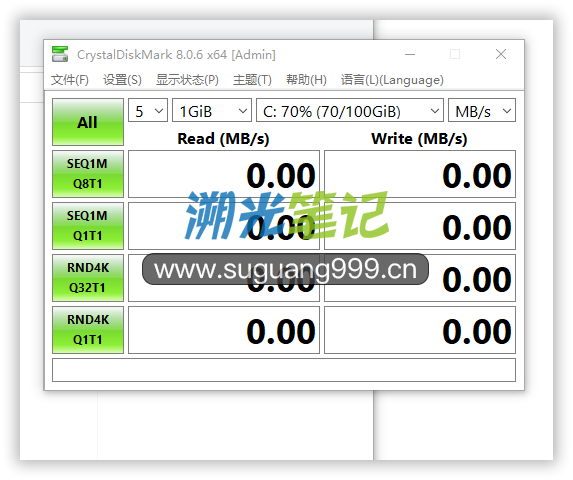Open the 显示状态(P) menu
This screenshot has height=480, width=573.
pos(187,80)
